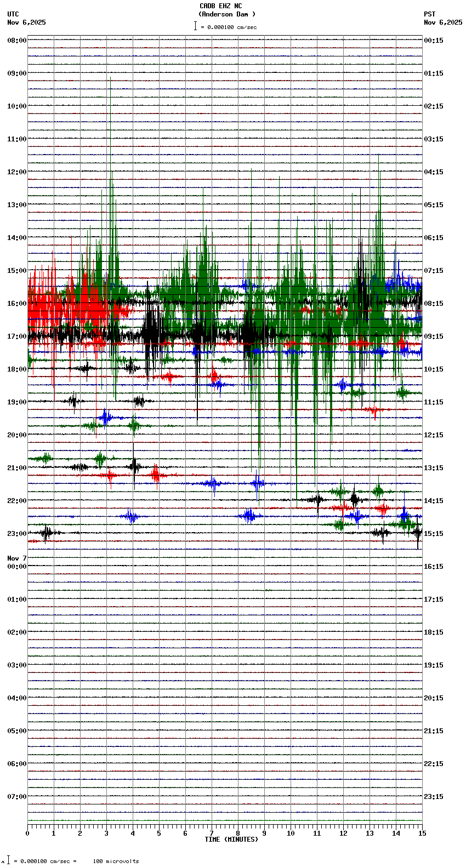Click the '16:15' PST time label
This screenshot has width=466, height=868.
pos(434,567)
